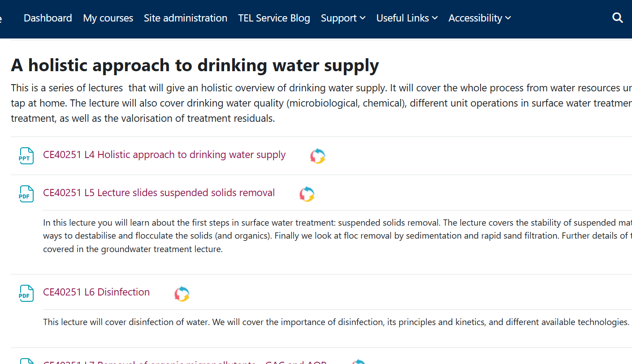Open My courses in navigation bar
632x364 pixels.
click(x=108, y=18)
